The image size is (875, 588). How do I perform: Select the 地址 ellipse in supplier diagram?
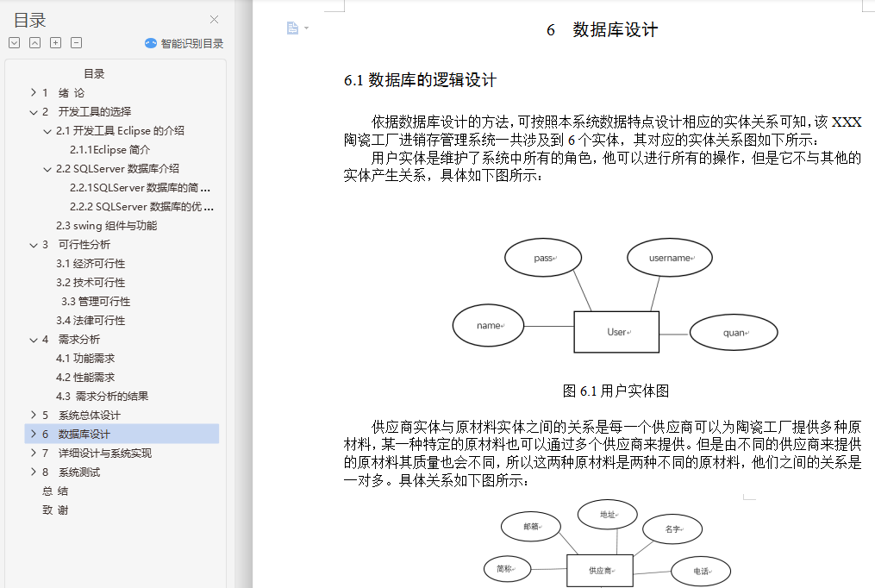607,515
